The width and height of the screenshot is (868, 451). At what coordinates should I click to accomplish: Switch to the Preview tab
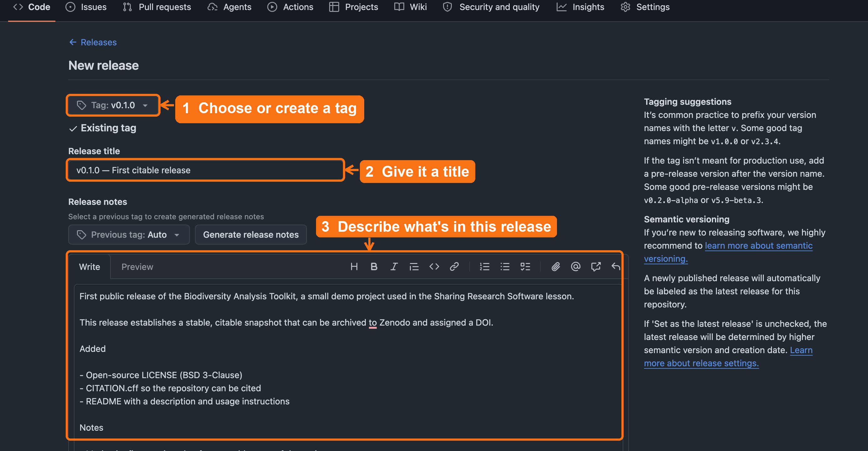pos(137,267)
